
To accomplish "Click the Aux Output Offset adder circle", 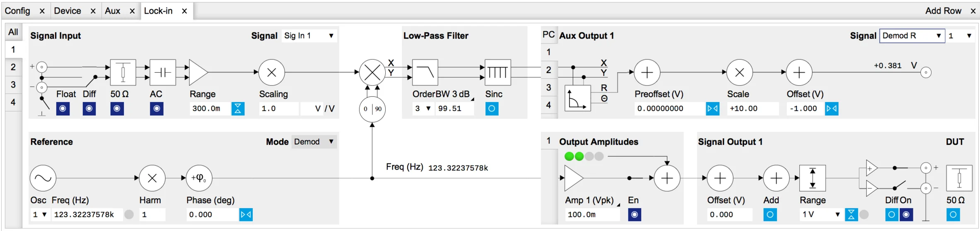I will [799, 73].
